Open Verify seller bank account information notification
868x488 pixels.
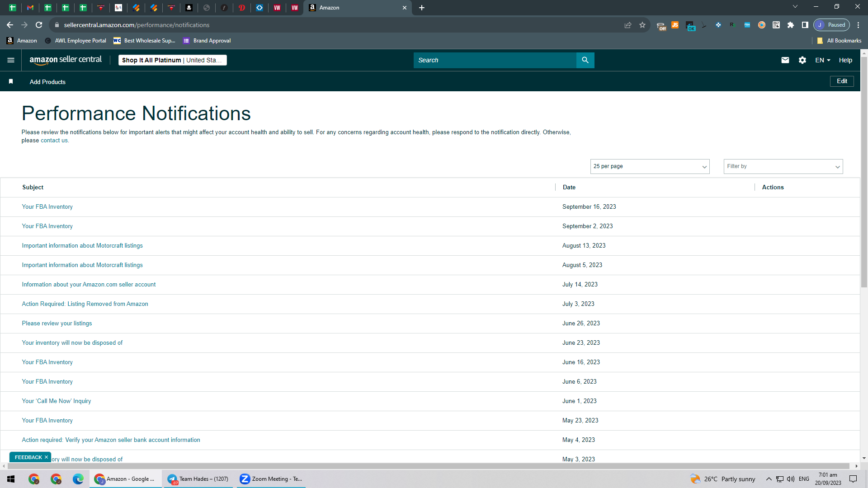pyautogui.click(x=111, y=440)
